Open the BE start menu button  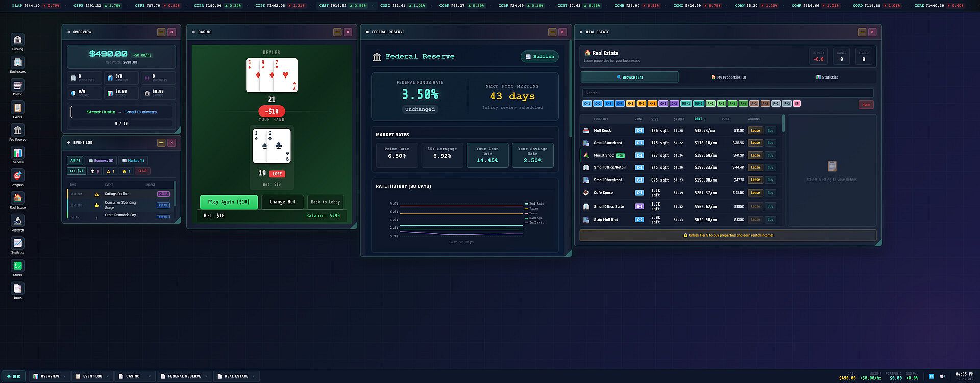(13, 376)
